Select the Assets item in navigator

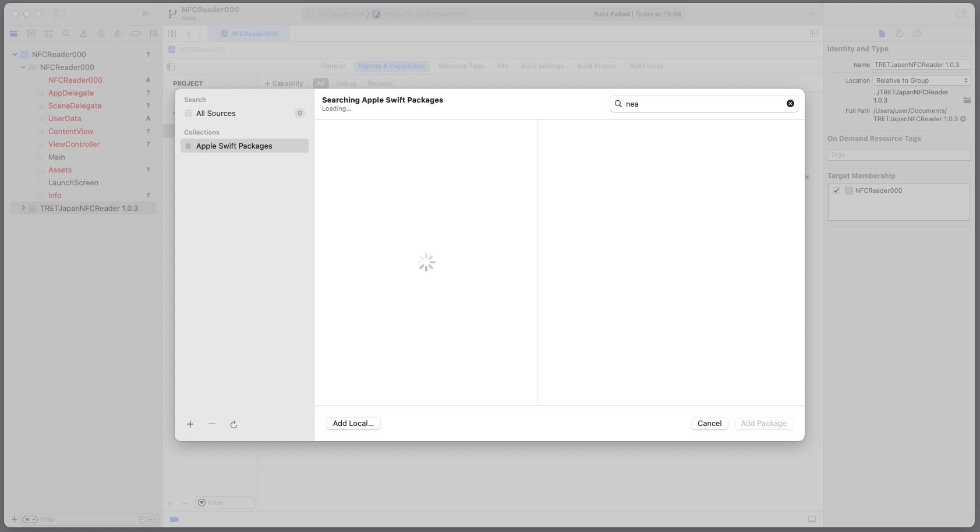[x=60, y=170]
